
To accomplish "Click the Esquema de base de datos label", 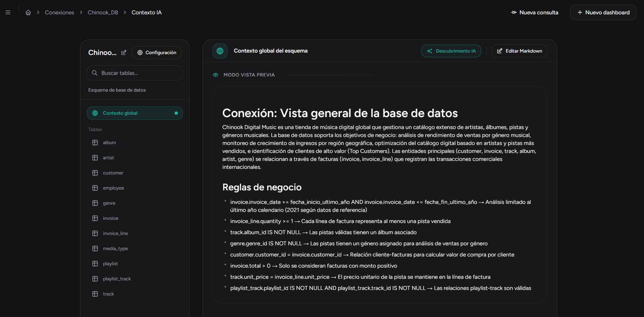I will pos(117,90).
